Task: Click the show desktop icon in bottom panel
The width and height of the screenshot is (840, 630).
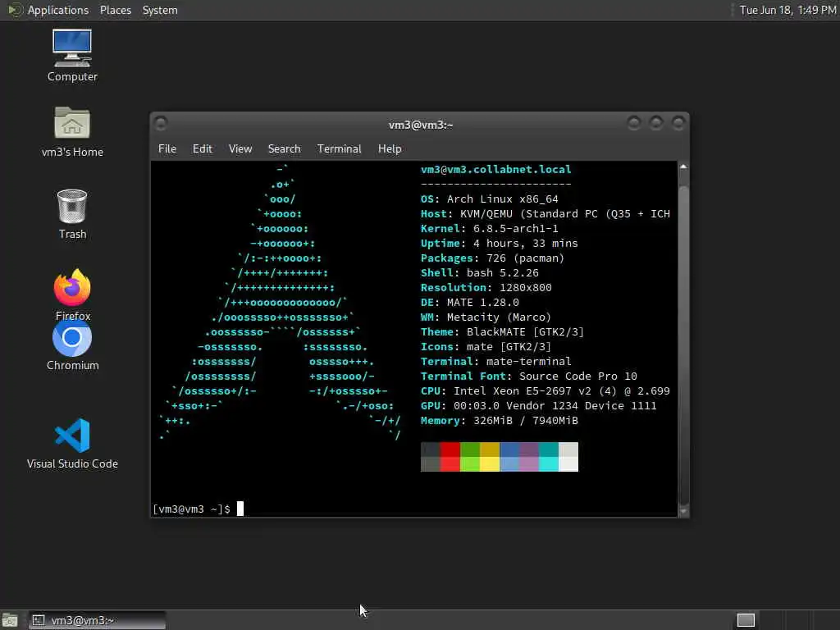Action: 10,620
